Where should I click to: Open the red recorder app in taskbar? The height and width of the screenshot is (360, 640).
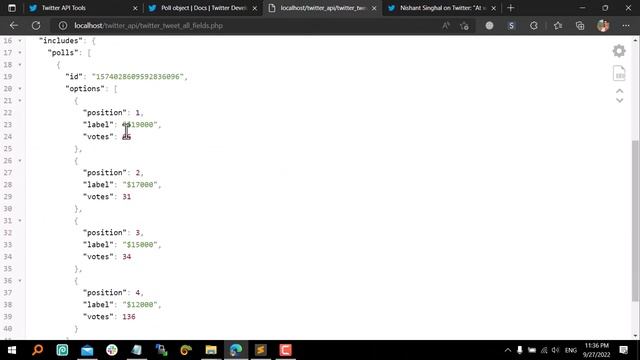(x=285, y=350)
